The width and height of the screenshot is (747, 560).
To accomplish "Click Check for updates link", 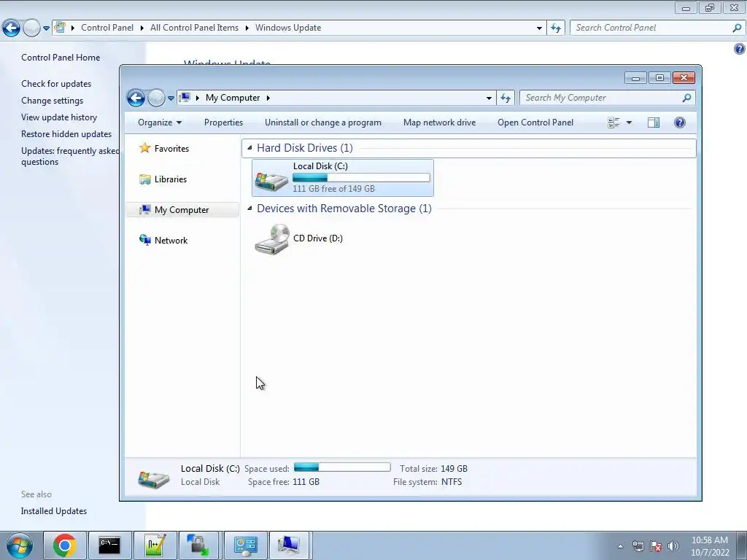I will tap(56, 84).
